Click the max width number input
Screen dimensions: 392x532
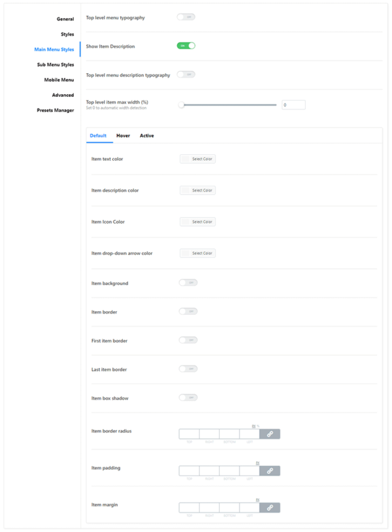click(293, 105)
